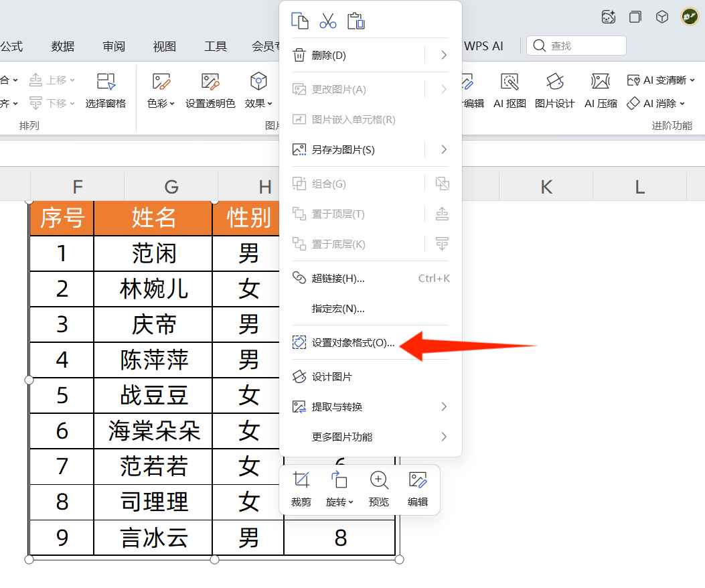This screenshot has width=705, height=588.
Task: Click the AI 压缩 tool
Action: 601,91
